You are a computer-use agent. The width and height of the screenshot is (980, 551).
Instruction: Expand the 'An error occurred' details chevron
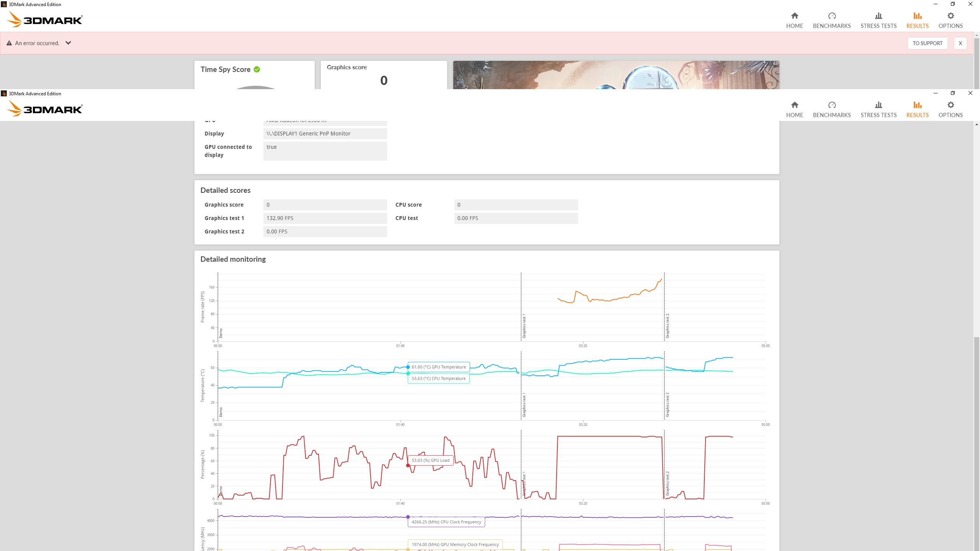coord(68,43)
